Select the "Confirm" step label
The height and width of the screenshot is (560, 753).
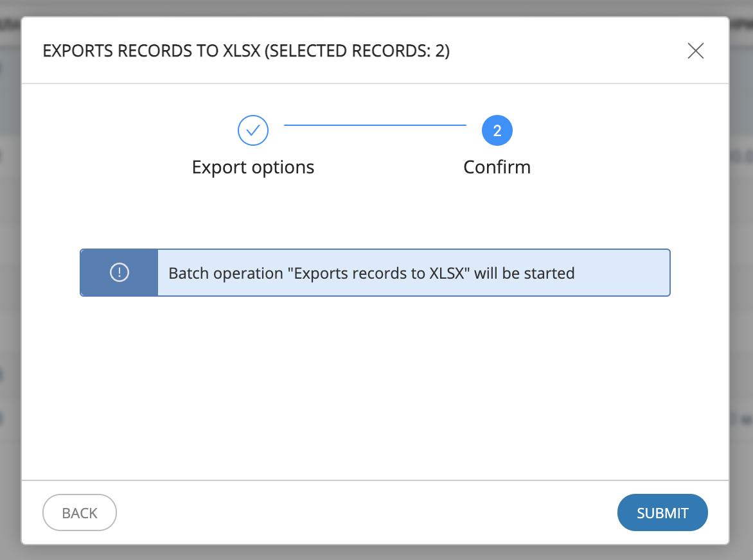497,168
